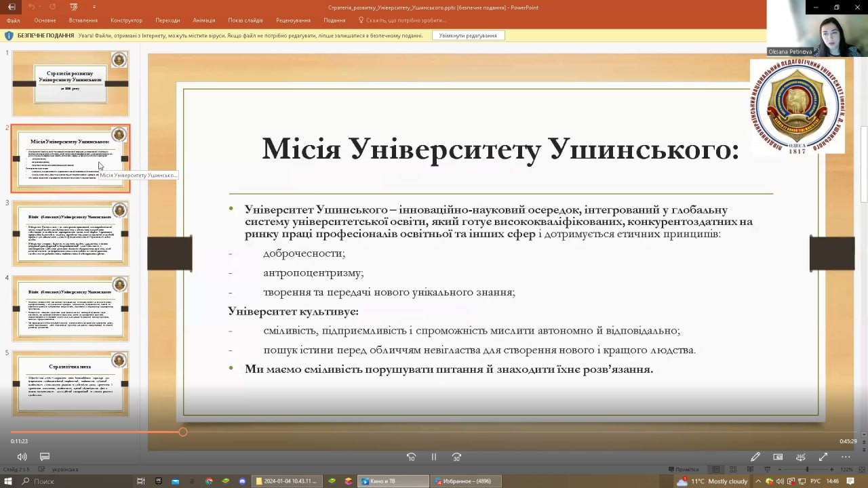This screenshot has height=488, width=868.
Task: Open the weather widget showing 11°C
Action: click(x=711, y=481)
